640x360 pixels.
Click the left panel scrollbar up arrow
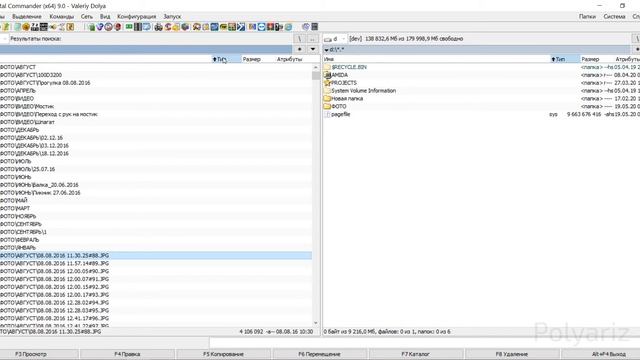316,67
